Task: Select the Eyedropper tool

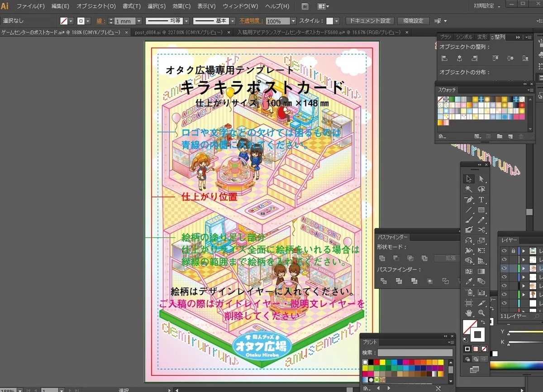Action: point(469,281)
